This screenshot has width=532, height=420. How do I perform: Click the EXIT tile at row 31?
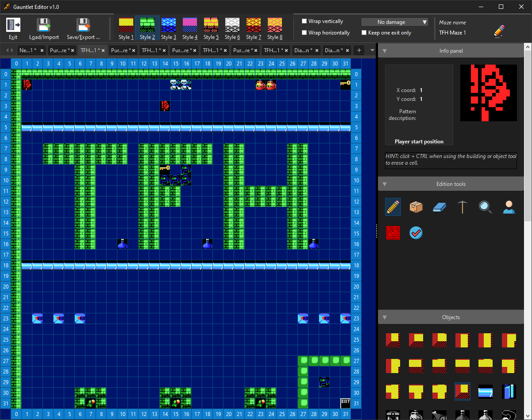click(346, 403)
